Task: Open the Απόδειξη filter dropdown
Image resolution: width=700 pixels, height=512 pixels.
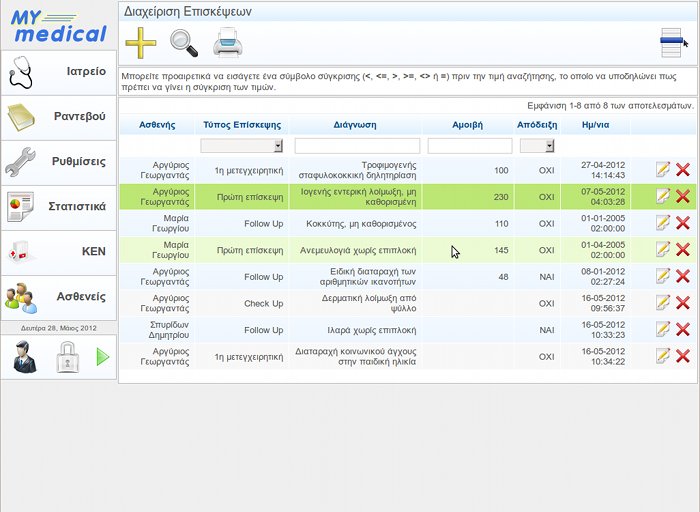Action: click(537, 146)
